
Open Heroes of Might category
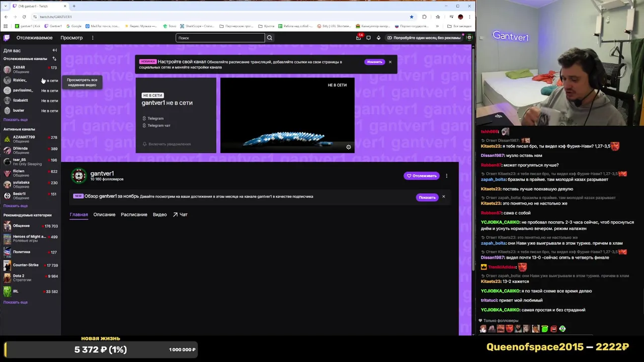30,238
